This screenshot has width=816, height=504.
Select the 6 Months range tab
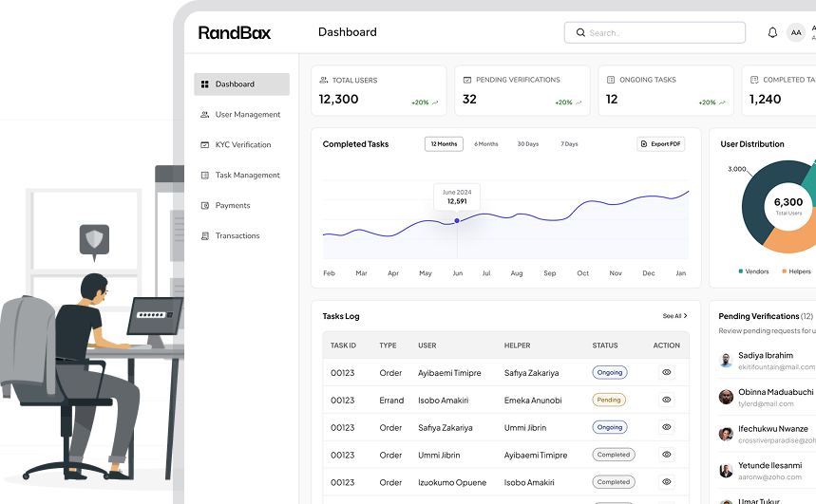coord(486,144)
